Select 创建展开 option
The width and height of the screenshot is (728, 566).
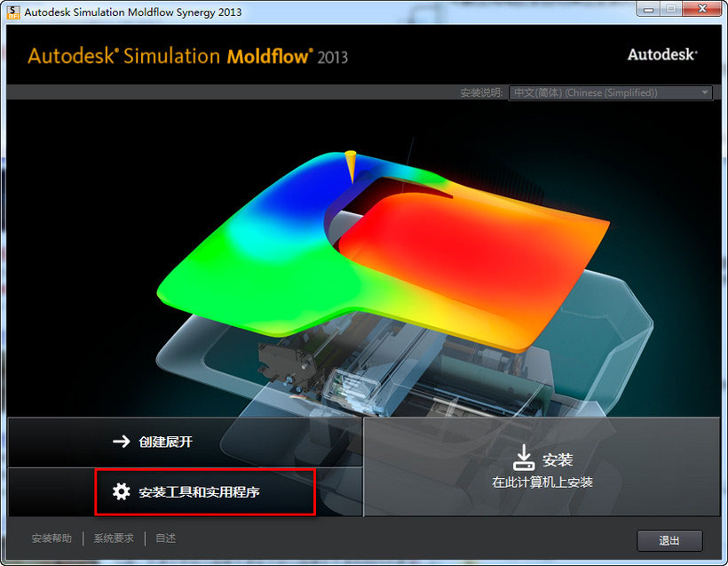point(185,442)
